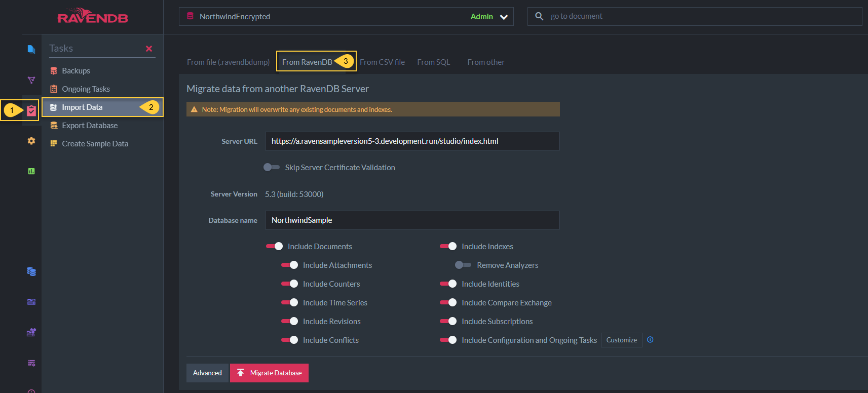Switch to From CSV file tab
Screen dimensions: 868x393
coord(383,62)
